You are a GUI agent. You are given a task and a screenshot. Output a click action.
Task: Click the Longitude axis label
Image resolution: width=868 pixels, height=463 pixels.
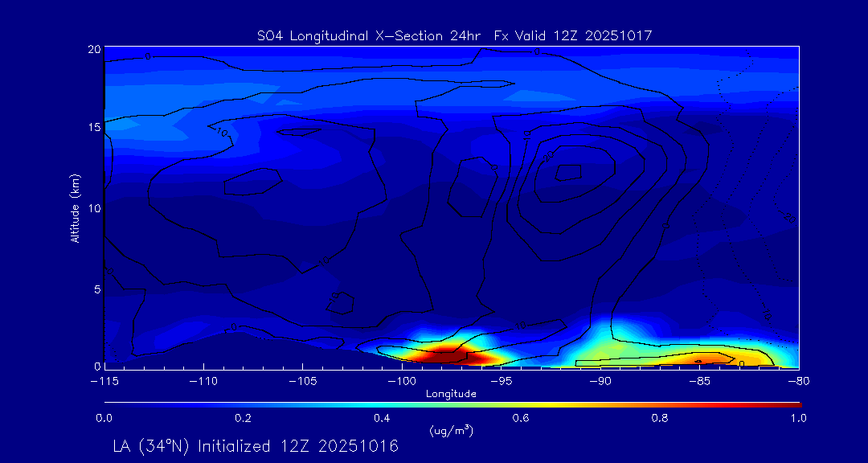click(x=452, y=394)
